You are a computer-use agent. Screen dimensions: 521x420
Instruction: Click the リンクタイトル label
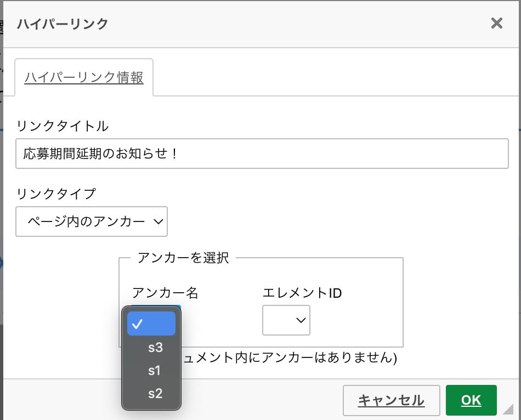63,126
